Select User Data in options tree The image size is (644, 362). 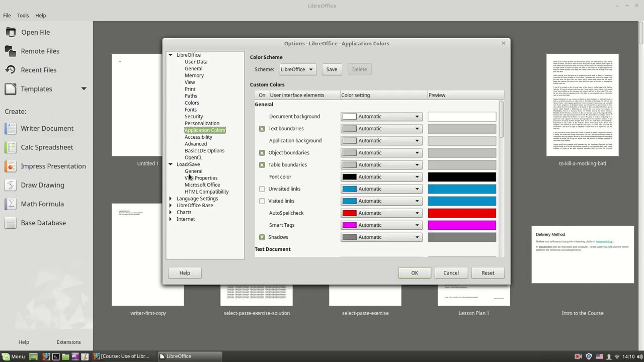tap(196, 62)
